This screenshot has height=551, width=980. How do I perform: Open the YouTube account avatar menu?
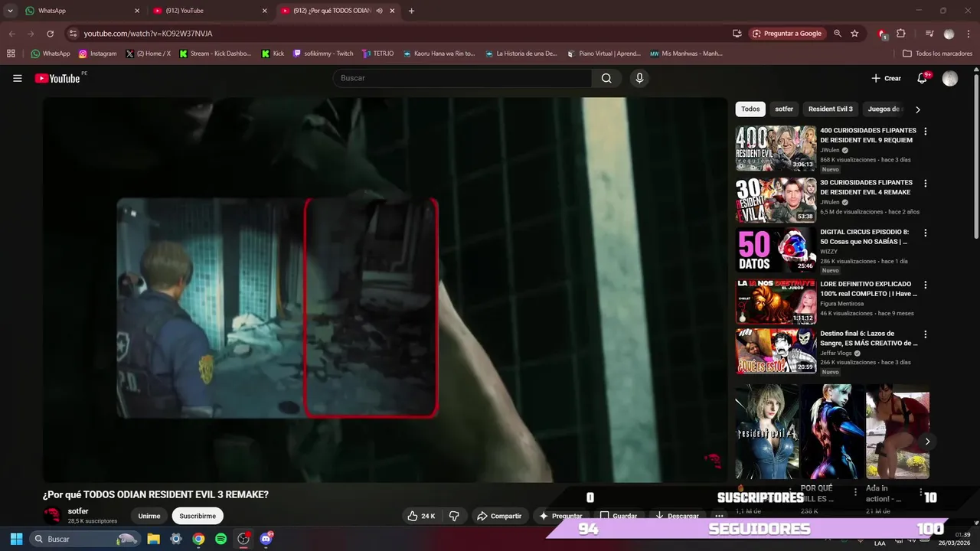point(950,79)
